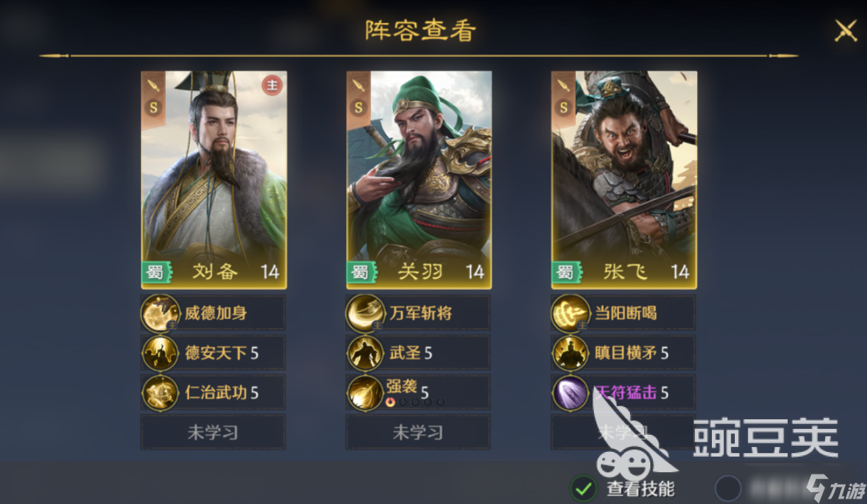Close the 阵容查看 panel with crossed swords

(x=845, y=30)
